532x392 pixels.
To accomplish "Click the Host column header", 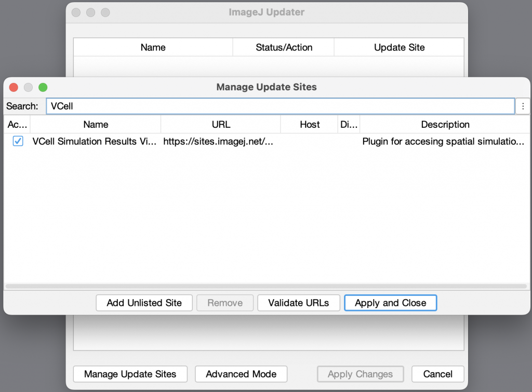I will tap(309, 124).
